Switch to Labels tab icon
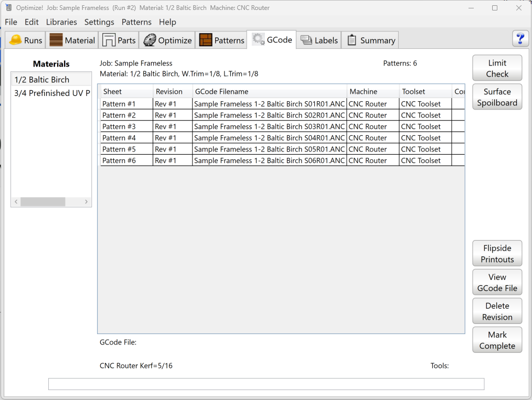 click(306, 40)
